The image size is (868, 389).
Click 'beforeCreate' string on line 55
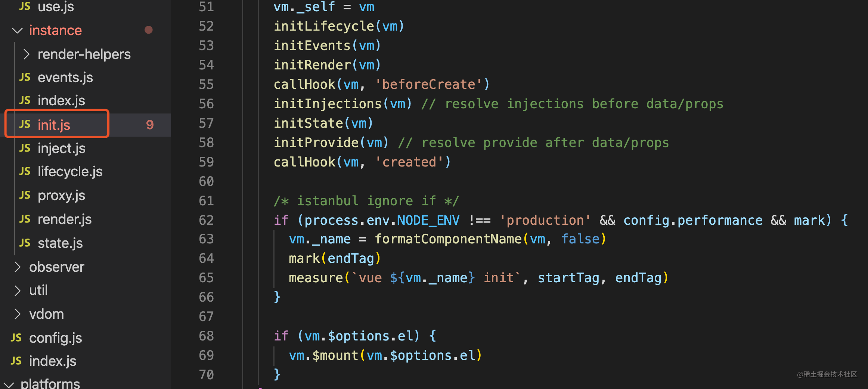point(429,84)
